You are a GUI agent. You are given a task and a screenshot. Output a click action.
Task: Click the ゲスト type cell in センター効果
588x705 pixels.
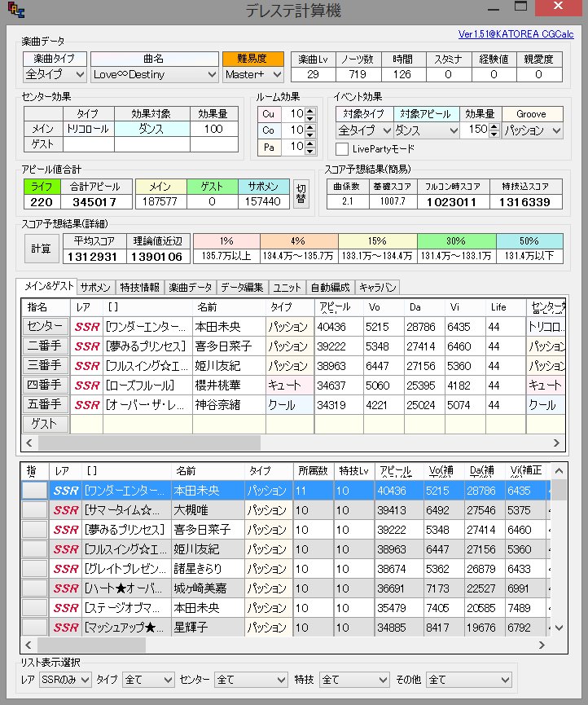pos(89,144)
